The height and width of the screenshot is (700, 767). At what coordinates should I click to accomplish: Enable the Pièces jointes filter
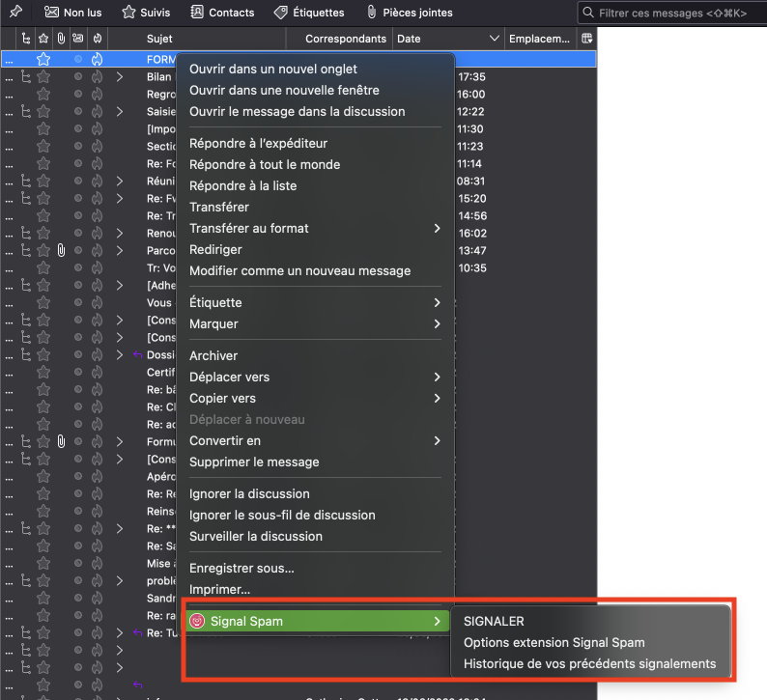[409, 13]
